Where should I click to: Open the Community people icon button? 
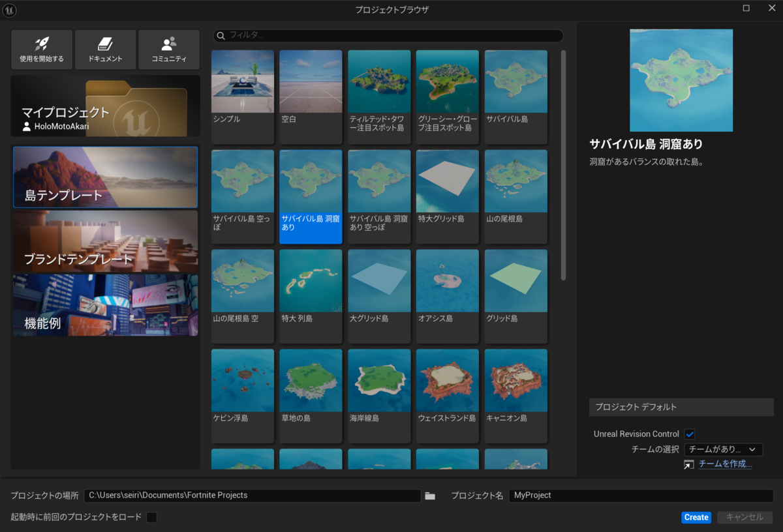point(169,50)
